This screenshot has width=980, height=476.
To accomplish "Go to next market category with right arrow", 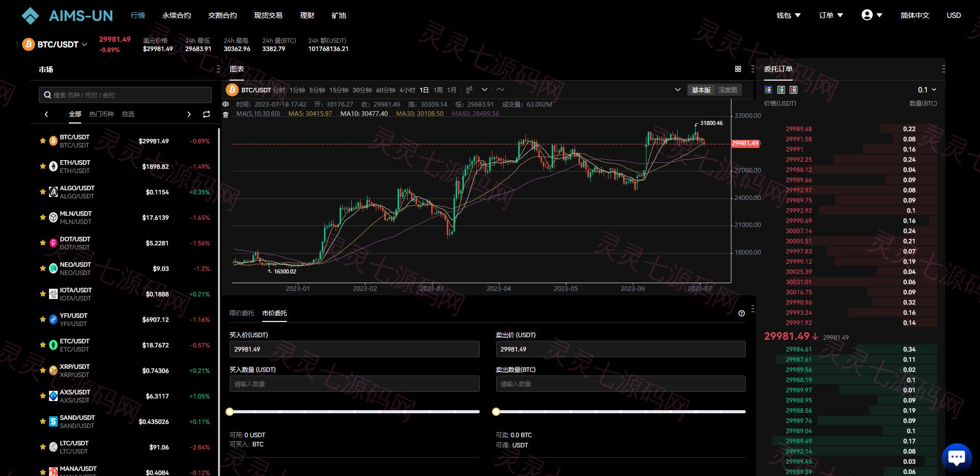I will 189,114.
